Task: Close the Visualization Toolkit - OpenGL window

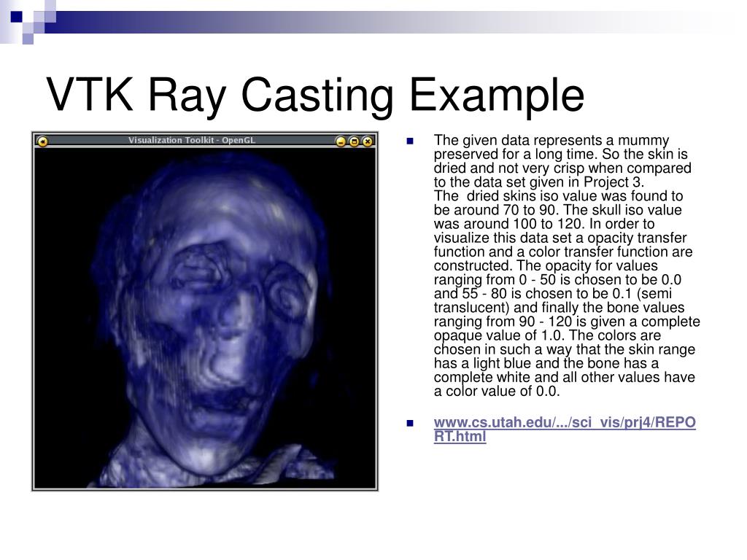Action: [368, 141]
